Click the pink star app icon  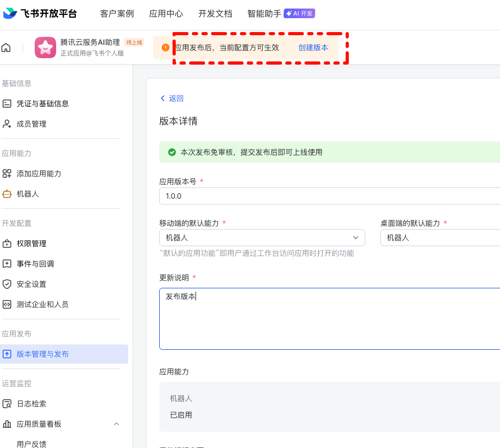click(x=45, y=48)
